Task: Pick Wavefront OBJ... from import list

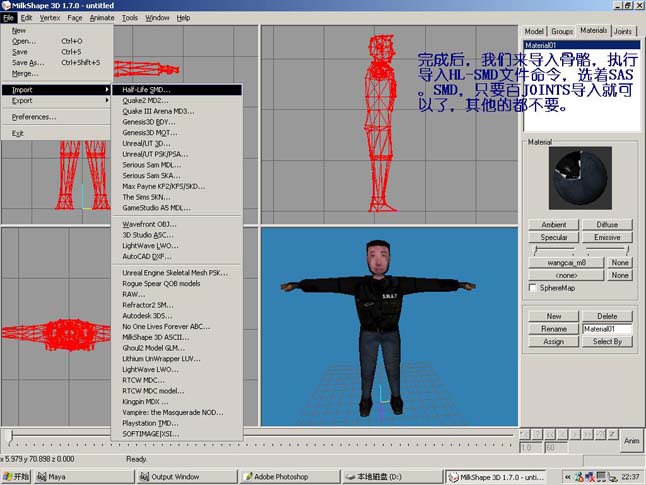Action: [x=177, y=224]
